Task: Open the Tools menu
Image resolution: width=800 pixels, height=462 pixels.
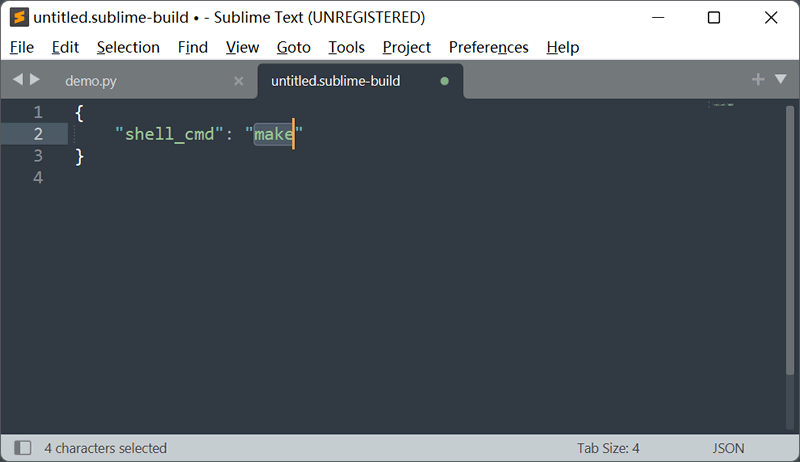Action: click(x=346, y=47)
